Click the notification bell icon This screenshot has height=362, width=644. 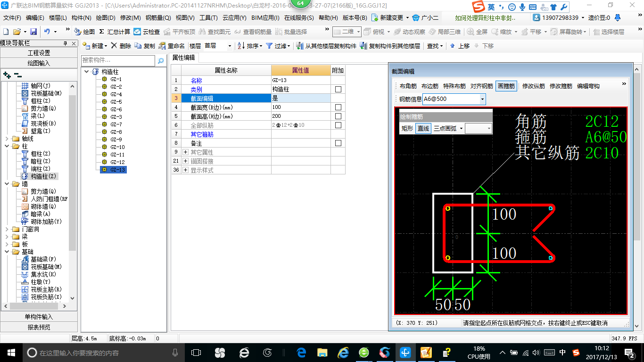tap(618, 18)
